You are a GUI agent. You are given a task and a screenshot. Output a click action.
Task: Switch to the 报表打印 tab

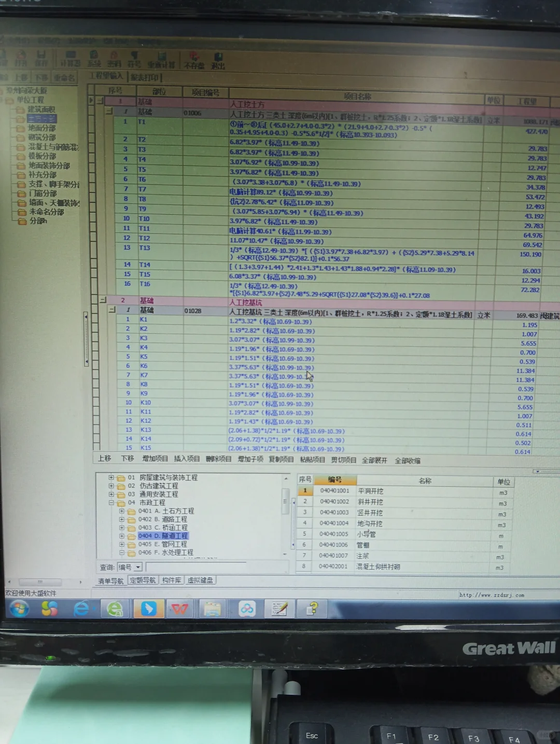[x=145, y=77]
